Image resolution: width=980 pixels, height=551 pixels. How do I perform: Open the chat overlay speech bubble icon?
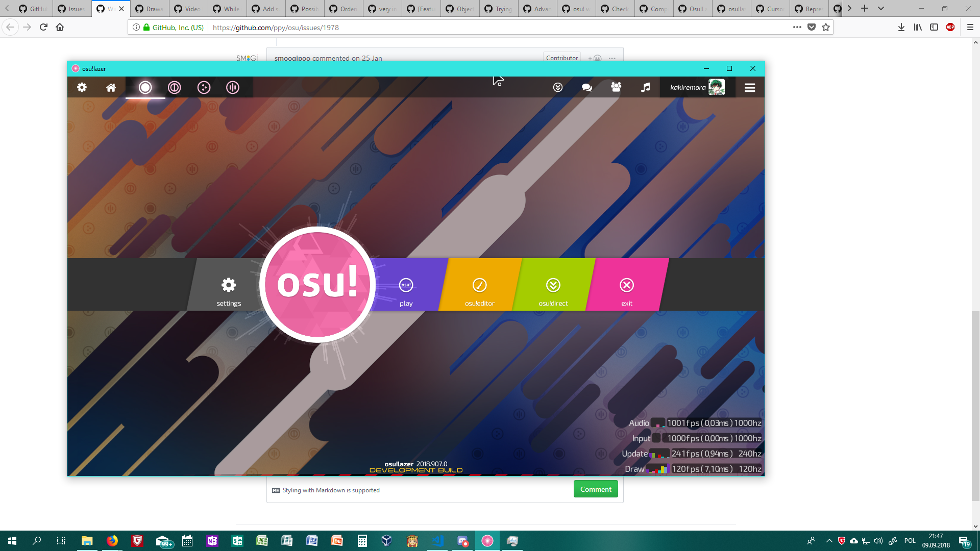(586, 87)
